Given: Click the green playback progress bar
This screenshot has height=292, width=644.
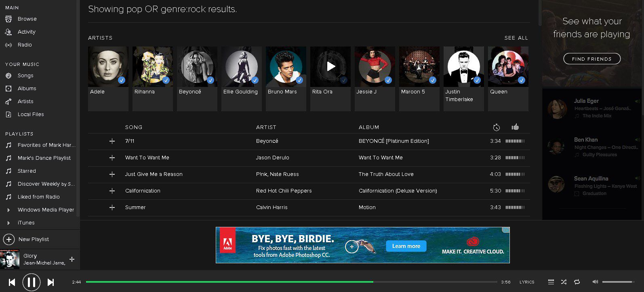Looking at the screenshot, I should (x=229, y=282).
